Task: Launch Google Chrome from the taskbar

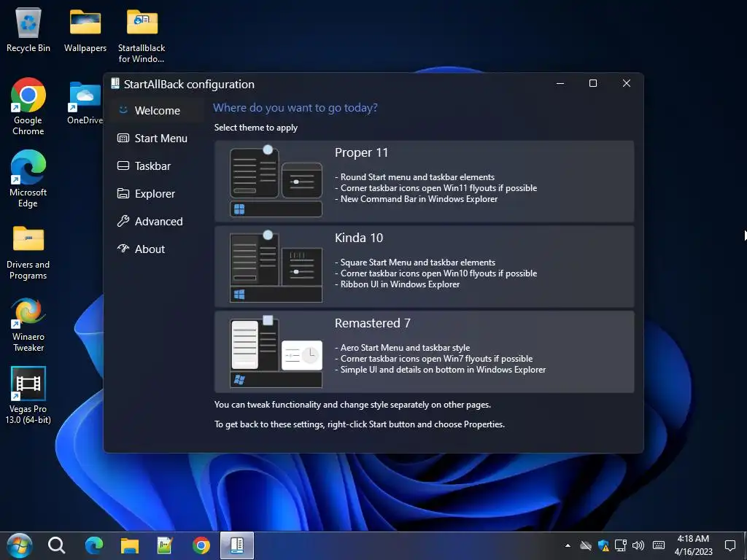Action: click(x=201, y=545)
